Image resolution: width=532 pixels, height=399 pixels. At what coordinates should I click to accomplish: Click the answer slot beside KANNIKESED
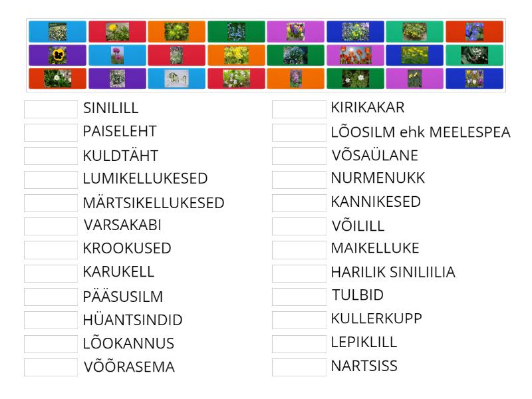(299, 203)
